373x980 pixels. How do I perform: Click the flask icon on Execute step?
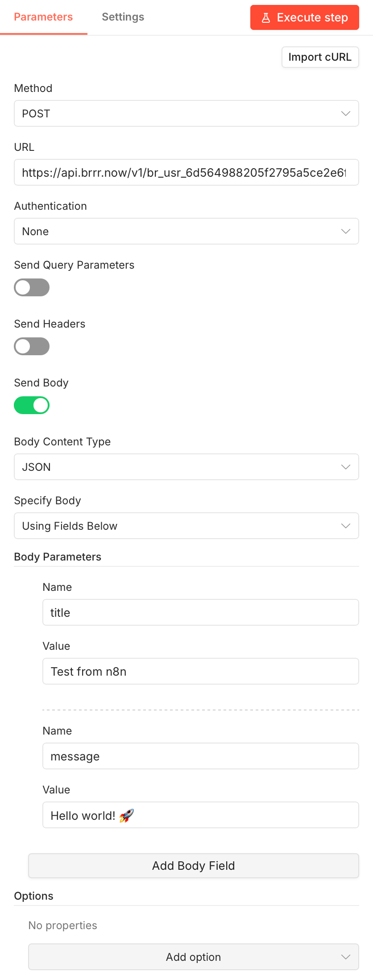point(266,17)
